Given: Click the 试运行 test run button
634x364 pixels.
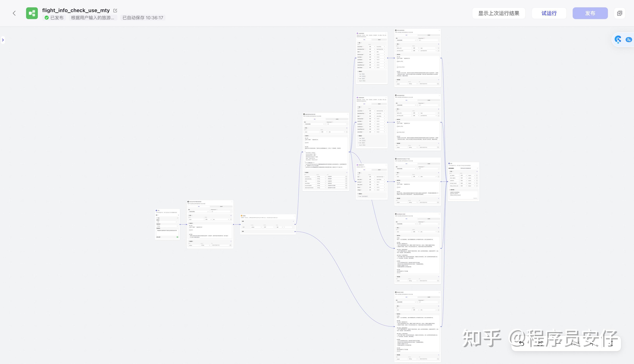Looking at the screenshot, I should [x=549, y=13].
